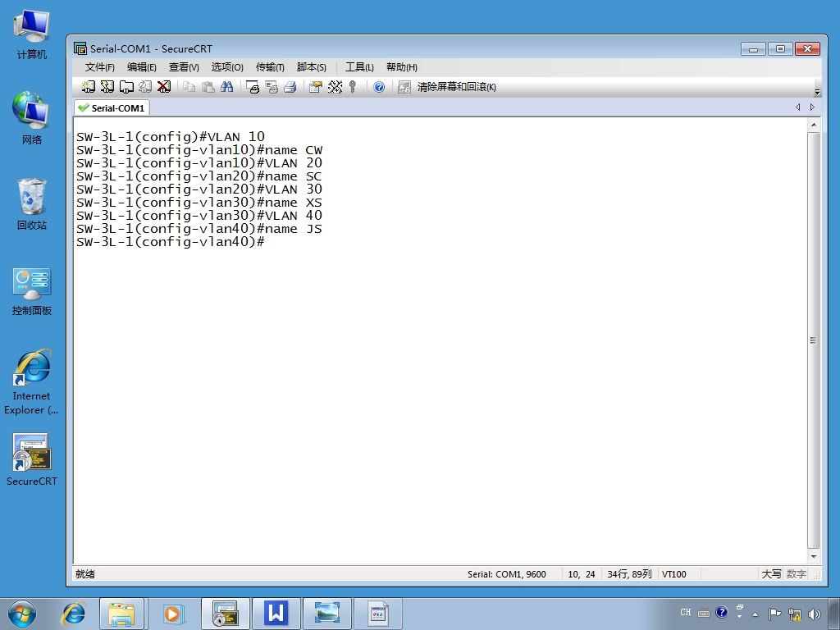This screenshot has height=630, width=840.
Task: Click the Print Screen toolbar icon
Action: coord(253,87)
